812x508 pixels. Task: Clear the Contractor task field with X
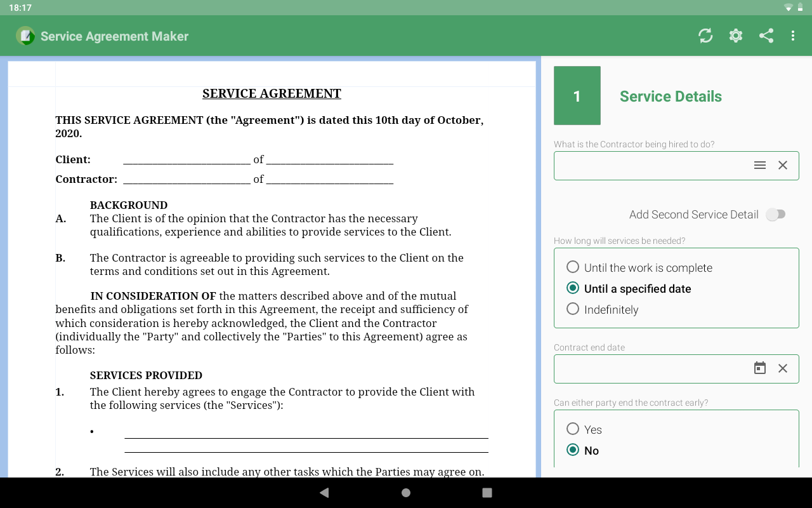(783, 165)
